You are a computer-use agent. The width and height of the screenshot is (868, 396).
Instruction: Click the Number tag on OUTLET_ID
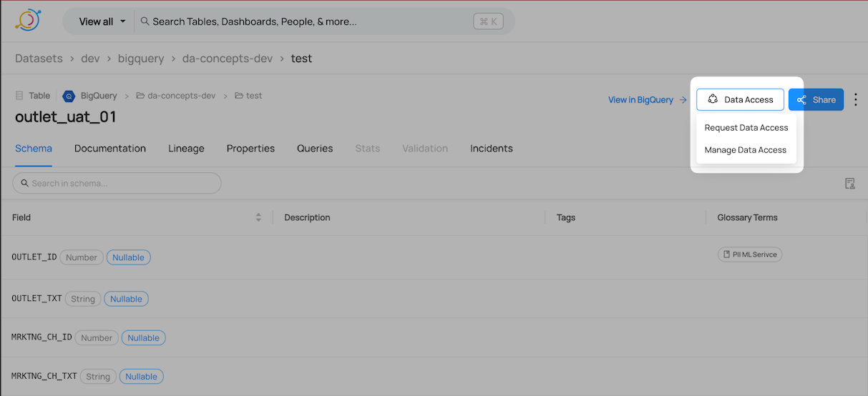point(82,257)
